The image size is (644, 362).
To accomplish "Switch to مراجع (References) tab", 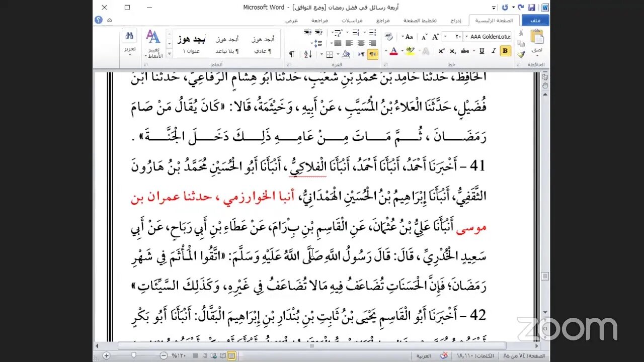I will (x=382, y=21).
